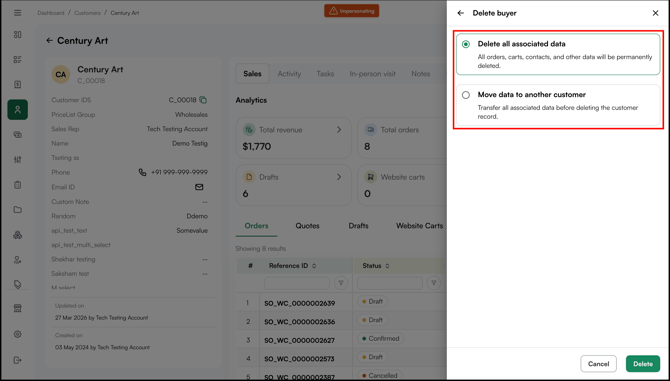670x381 pixels.
Task: Click the logout icon at the sidebar bottom
Action: (x=18, y=360)
